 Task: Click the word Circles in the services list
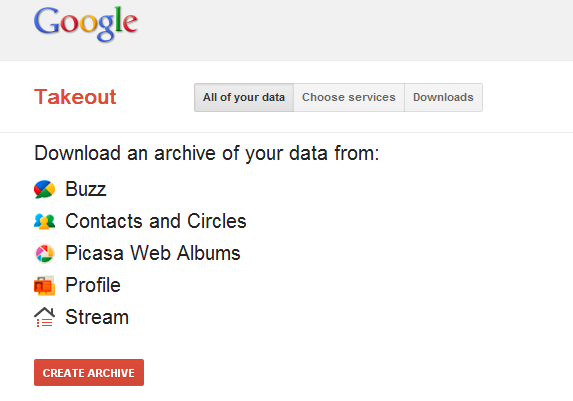click(217, 221)
